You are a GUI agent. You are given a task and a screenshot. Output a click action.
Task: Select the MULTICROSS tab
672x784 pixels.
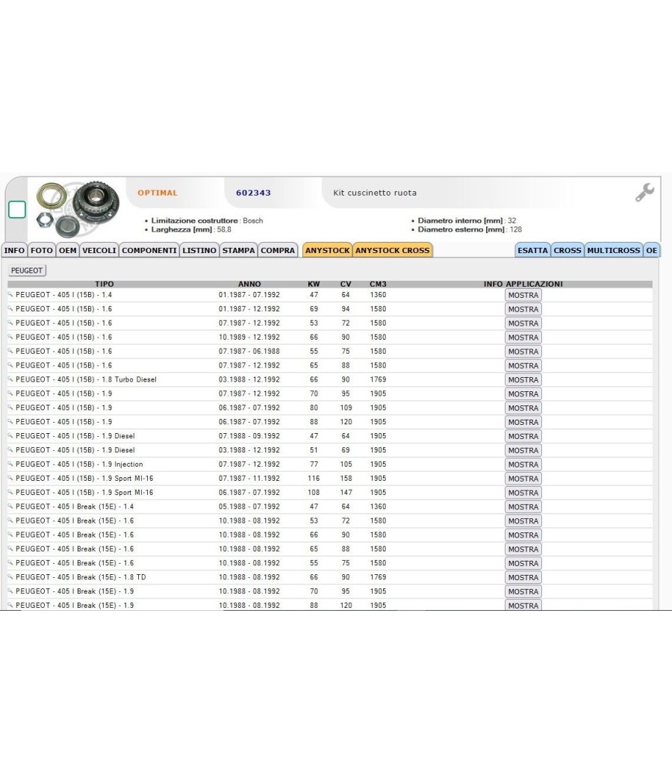click(x=614, y=250)
